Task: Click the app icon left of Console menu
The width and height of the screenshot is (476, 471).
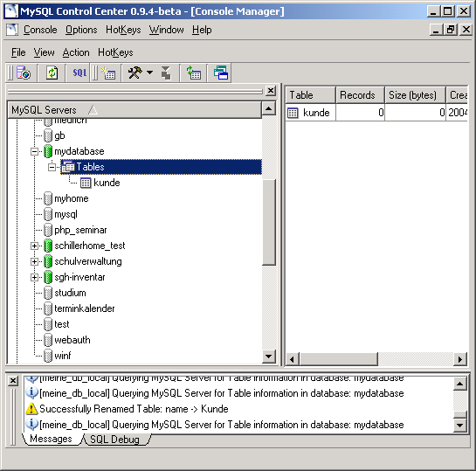Action: 12,30
